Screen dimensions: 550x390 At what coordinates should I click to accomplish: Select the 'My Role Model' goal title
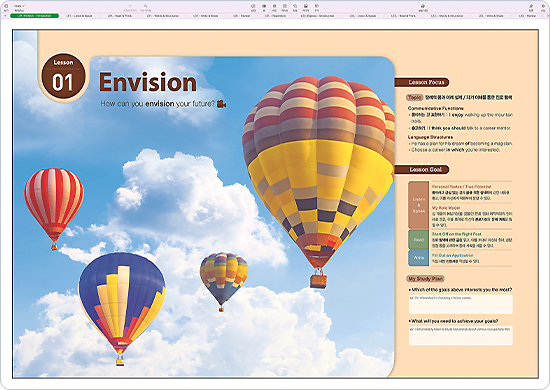[x=446, y=208]
